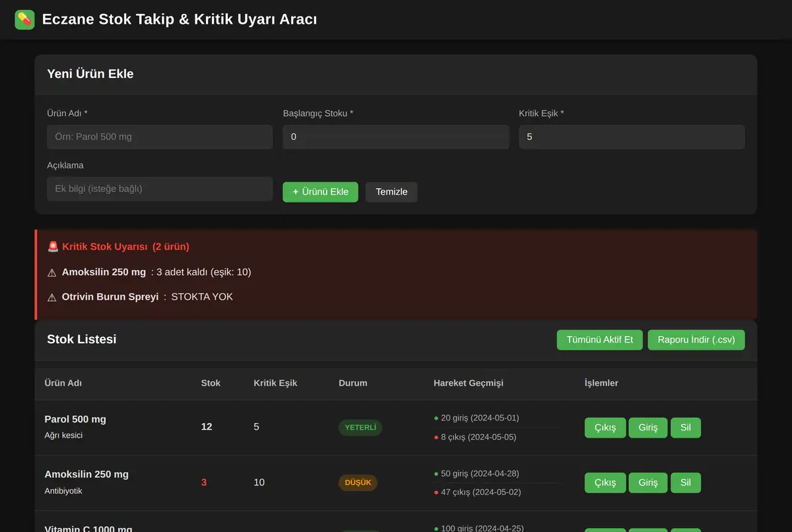Click the stock value 12 for Parol
Viewport: 792px width, 532px height.
click(207, 427)
